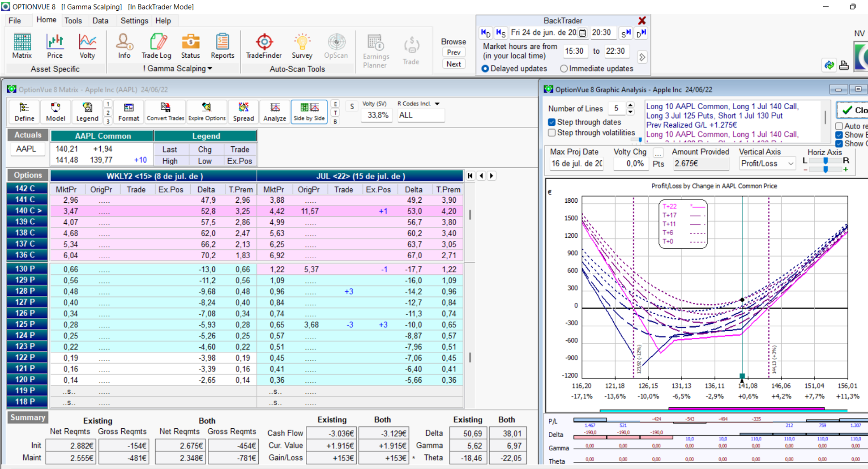Click Browse Next button
The width and height of the screenshot is (868, 469).
[453, 64]
